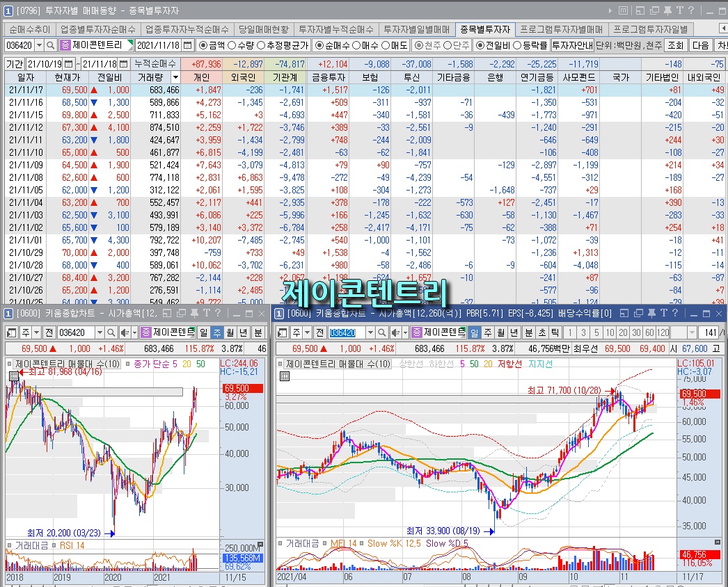This screenshot has height=587, width=728.
Task: Toggle the left panel icon in left chart toolbar
Action: 12,332
